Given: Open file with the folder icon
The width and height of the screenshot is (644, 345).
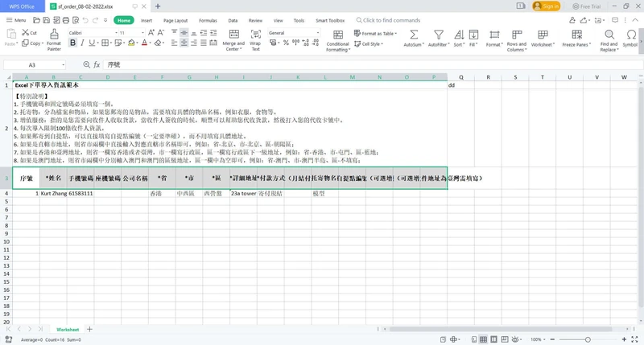Looking at the screenshot, I should (36, 20).
